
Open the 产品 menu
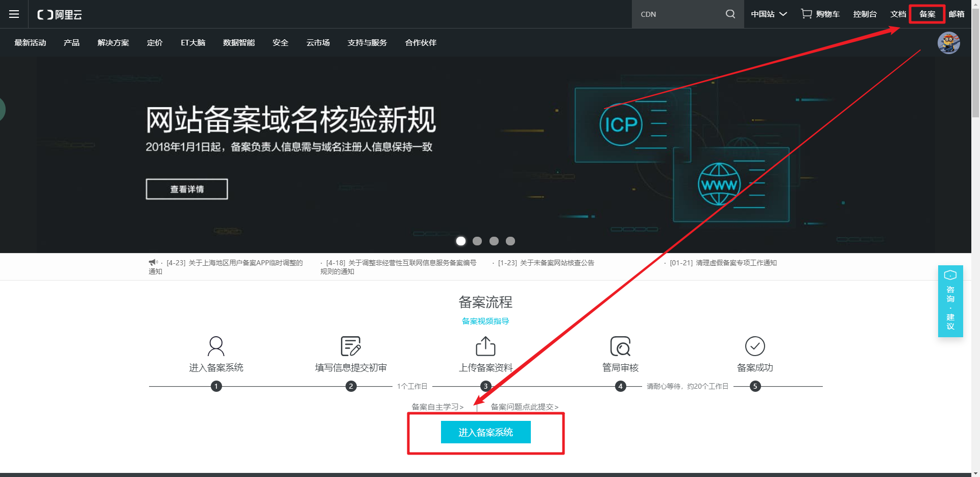71,43
